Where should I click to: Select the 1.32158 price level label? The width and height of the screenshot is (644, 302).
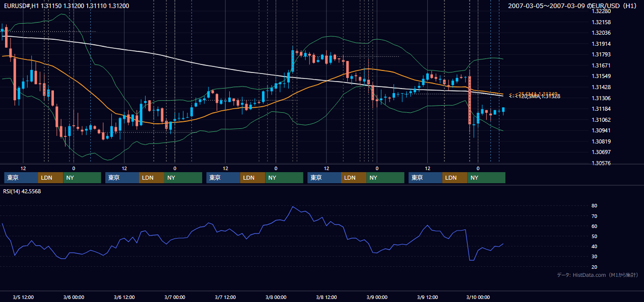point(601,22)
